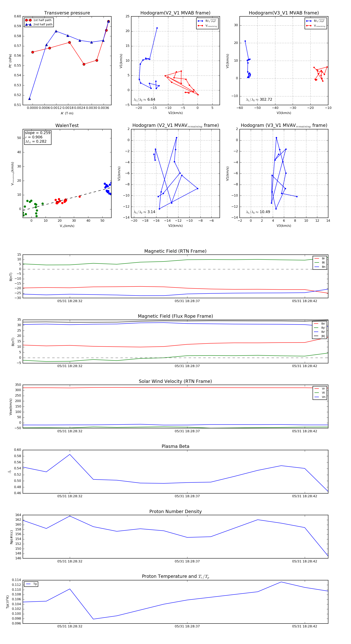Click the "164" y-tick of Proton Number Density
Screen dimensions: 351x644
pyautogui.click(x=18, y=515)
